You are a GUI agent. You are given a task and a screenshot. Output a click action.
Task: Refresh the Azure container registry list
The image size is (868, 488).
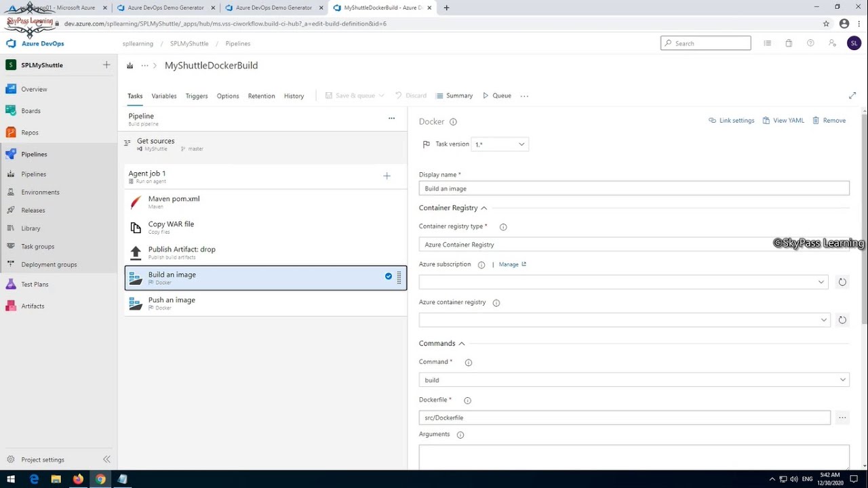tap(842, 320)
